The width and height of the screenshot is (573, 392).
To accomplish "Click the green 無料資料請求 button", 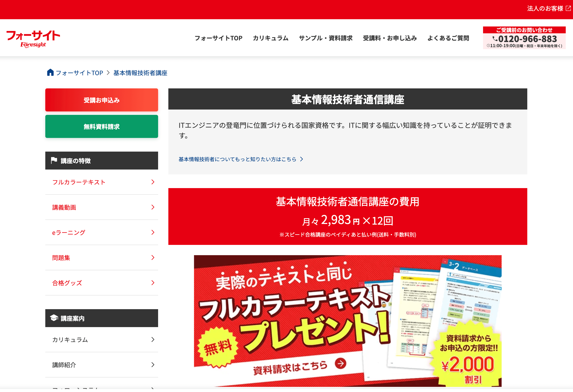I will click(x=101, y=126).
